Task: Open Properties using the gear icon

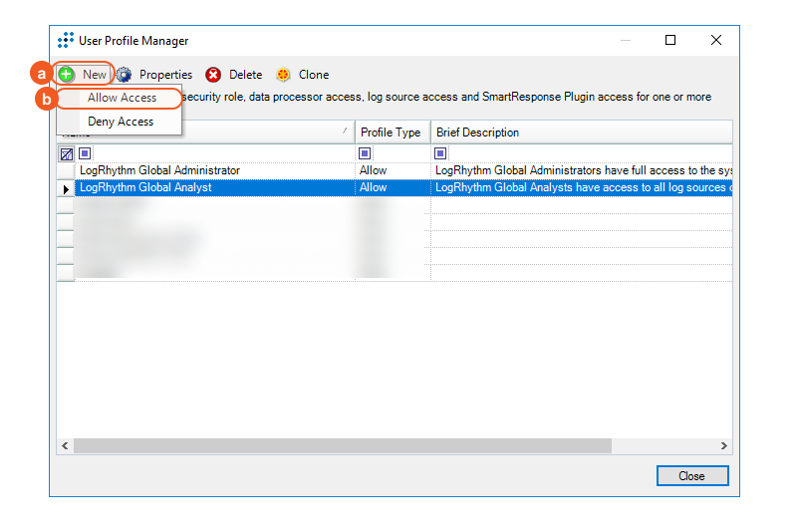Action: (125, 75)
